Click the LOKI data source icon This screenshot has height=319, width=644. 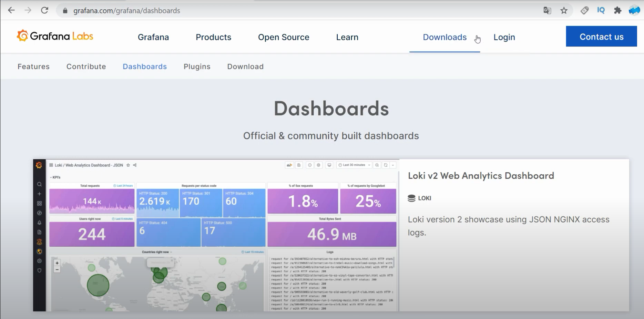tap(411, 198)
